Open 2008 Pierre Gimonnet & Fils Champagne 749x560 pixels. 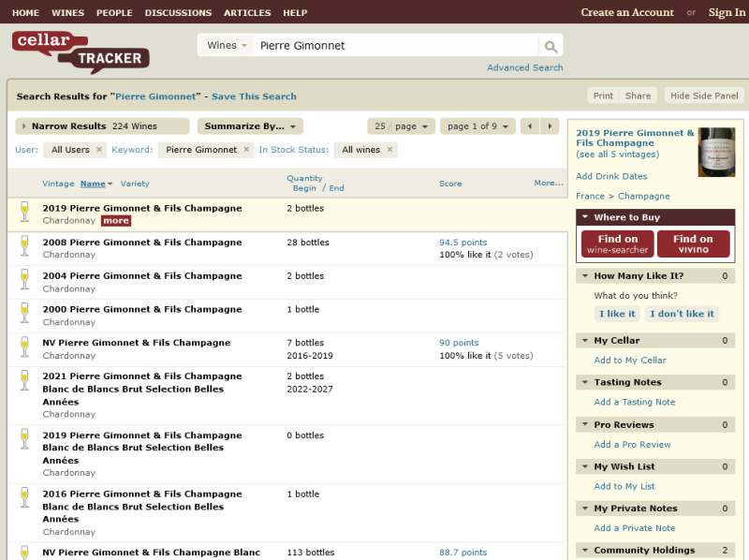click(x=142, y=243)
